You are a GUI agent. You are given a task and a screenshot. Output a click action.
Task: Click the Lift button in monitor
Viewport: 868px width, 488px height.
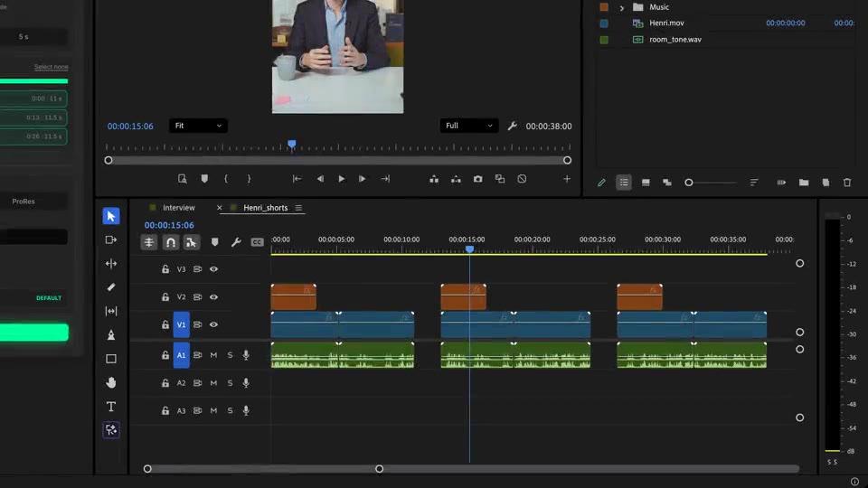pos(434,179)
